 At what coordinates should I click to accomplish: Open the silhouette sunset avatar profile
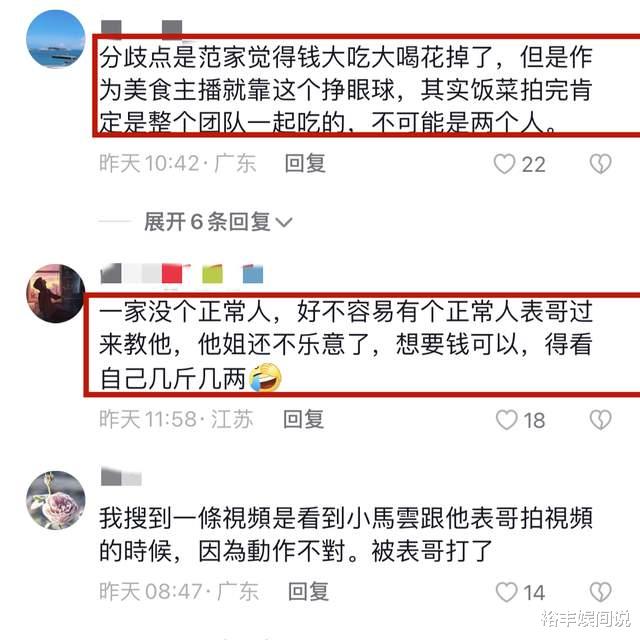(x=56, y=293)
